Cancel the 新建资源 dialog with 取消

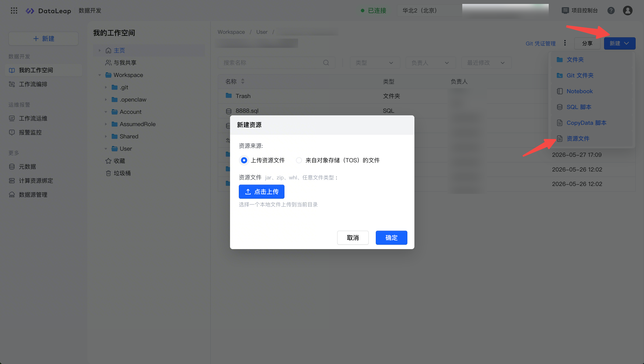[x=353, y=237]
